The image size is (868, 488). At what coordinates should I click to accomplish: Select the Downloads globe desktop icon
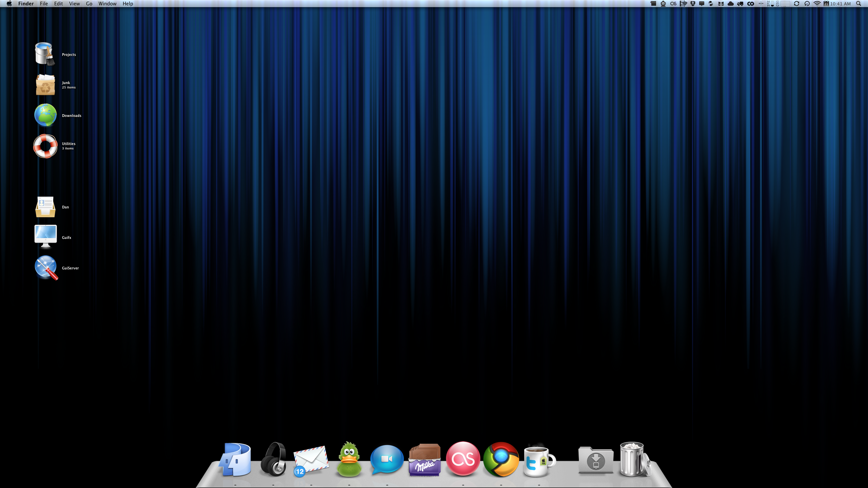click(45, 115)
